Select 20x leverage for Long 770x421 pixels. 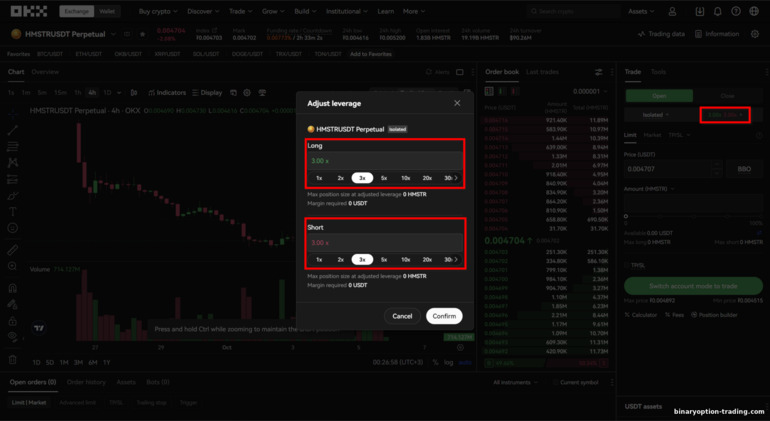[x=427, y=178]
